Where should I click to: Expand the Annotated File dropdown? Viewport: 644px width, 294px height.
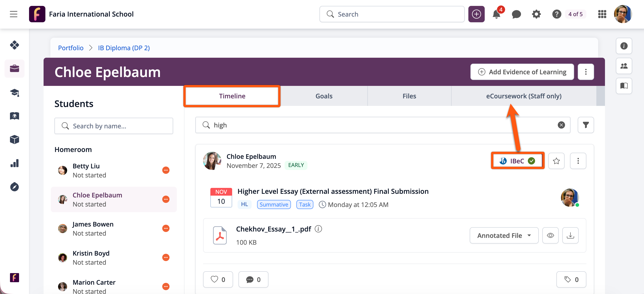click(504, 235)
